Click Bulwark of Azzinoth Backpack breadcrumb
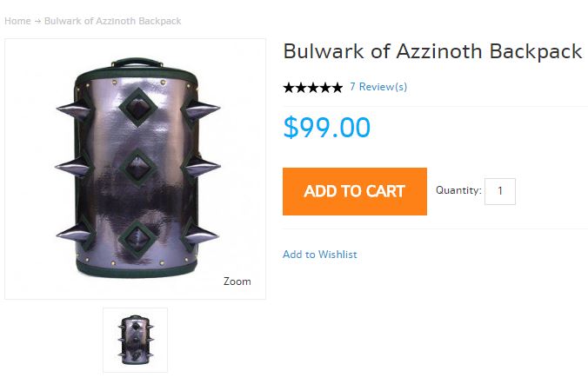This screenshot has height=384, width=588. pos(112,21)
